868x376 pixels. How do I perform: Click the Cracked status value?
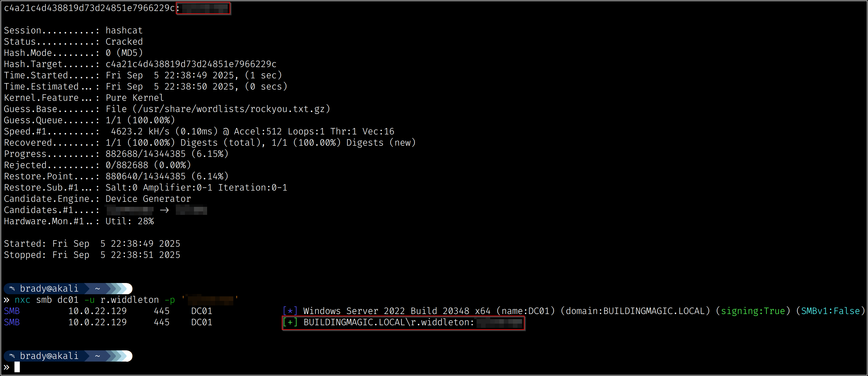click(x=124, y=42)
